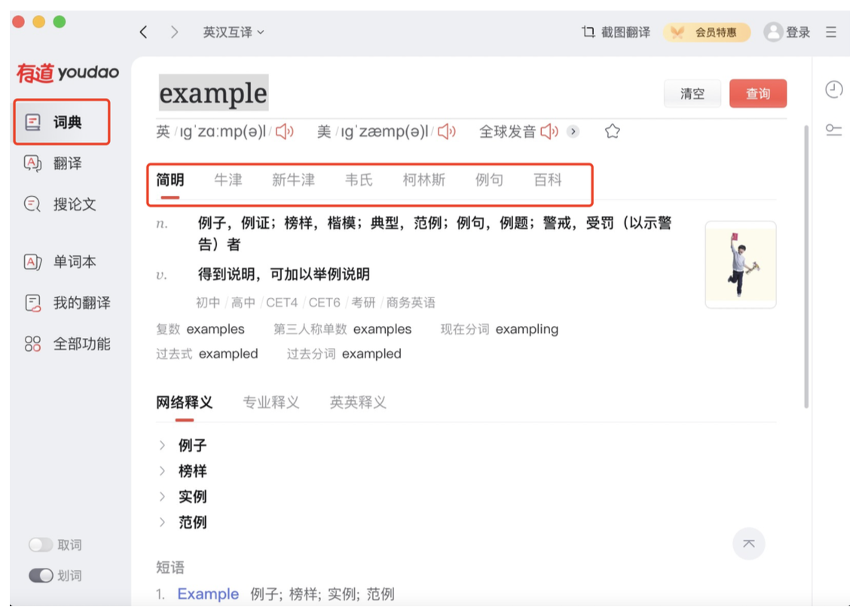
Task: Clear the input using 清空 button
Action: tap(692, 94)
